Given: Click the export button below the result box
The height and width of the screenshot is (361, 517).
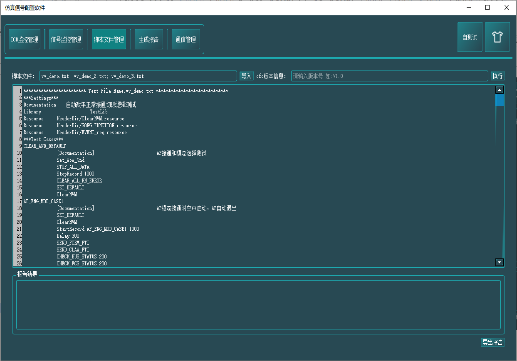Looking at the screenshot, I should coord(493,342).
